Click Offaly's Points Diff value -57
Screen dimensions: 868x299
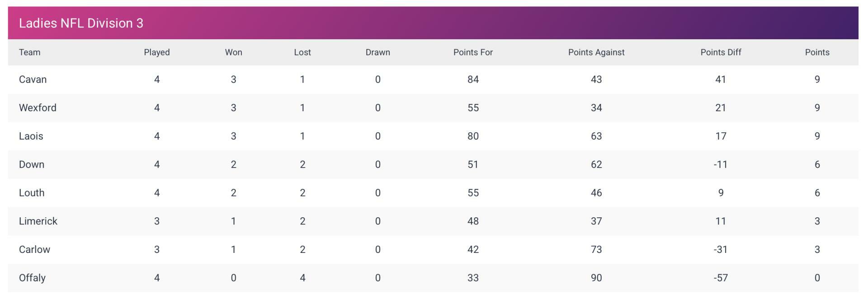pos(721,278)
